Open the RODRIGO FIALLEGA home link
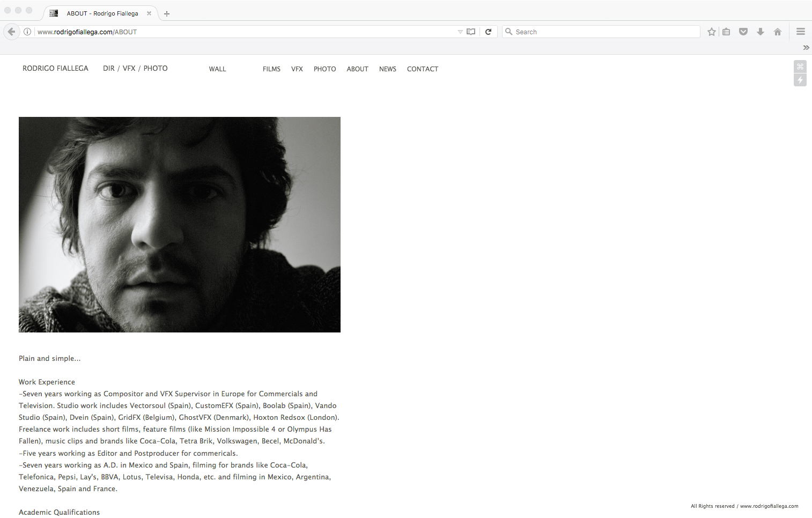The image size is (812, 518). 55,69
